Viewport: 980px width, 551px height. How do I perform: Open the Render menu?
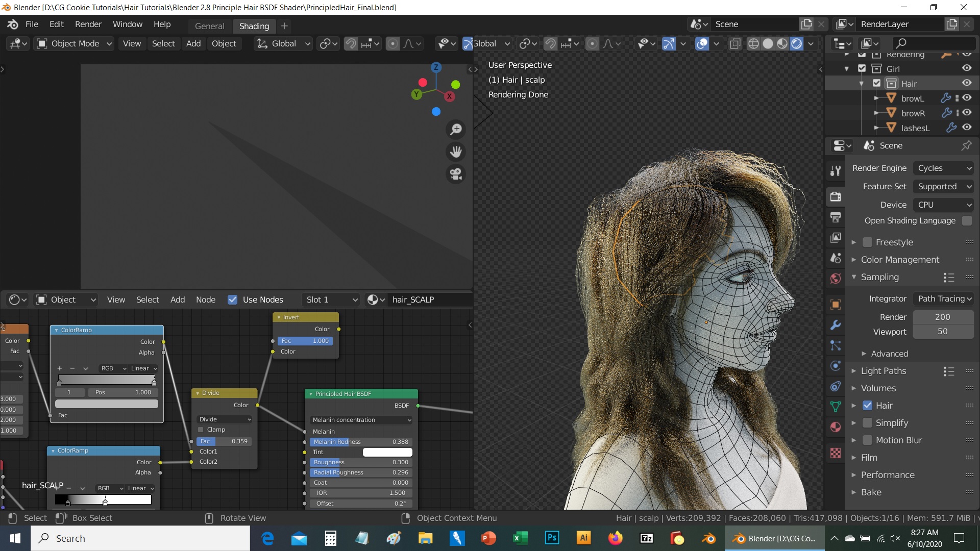(88, 24)
